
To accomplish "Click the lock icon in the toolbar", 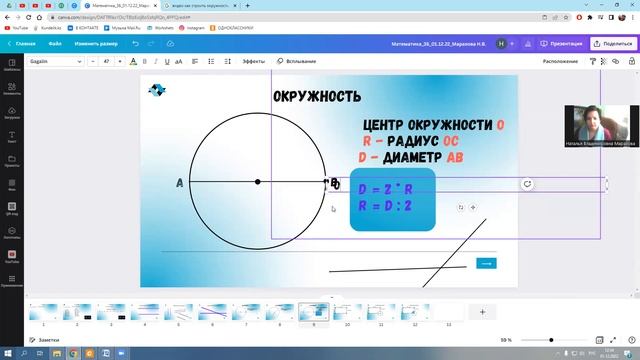I will (x=631, y=61).
